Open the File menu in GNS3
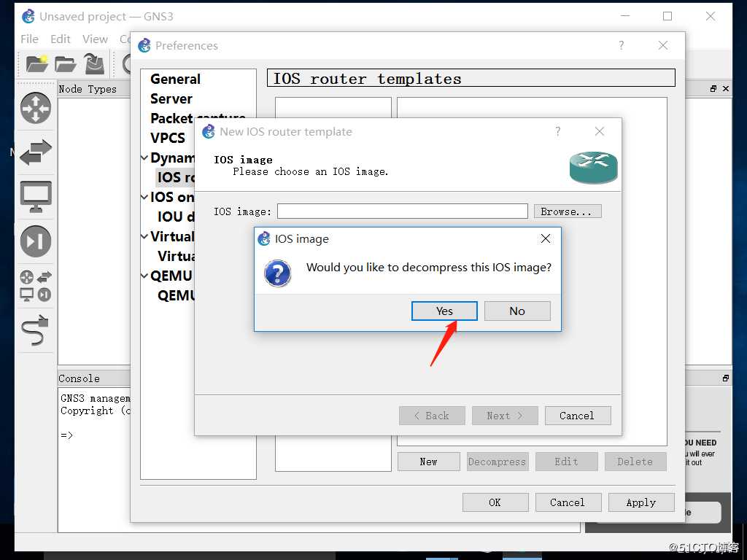This screenshot has height=560, width=747. tap(29, 39)
